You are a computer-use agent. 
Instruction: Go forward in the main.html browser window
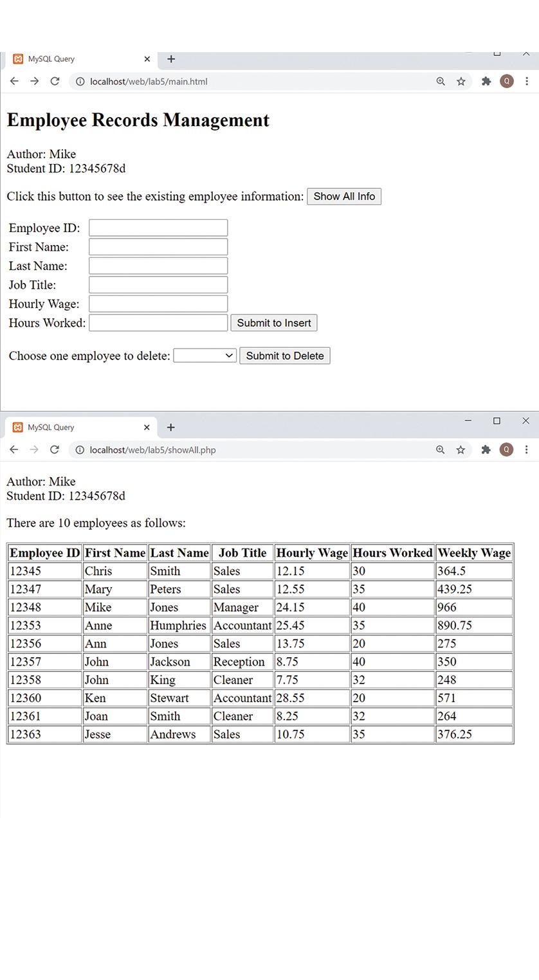pyautogui.click(x=35, y=81)
